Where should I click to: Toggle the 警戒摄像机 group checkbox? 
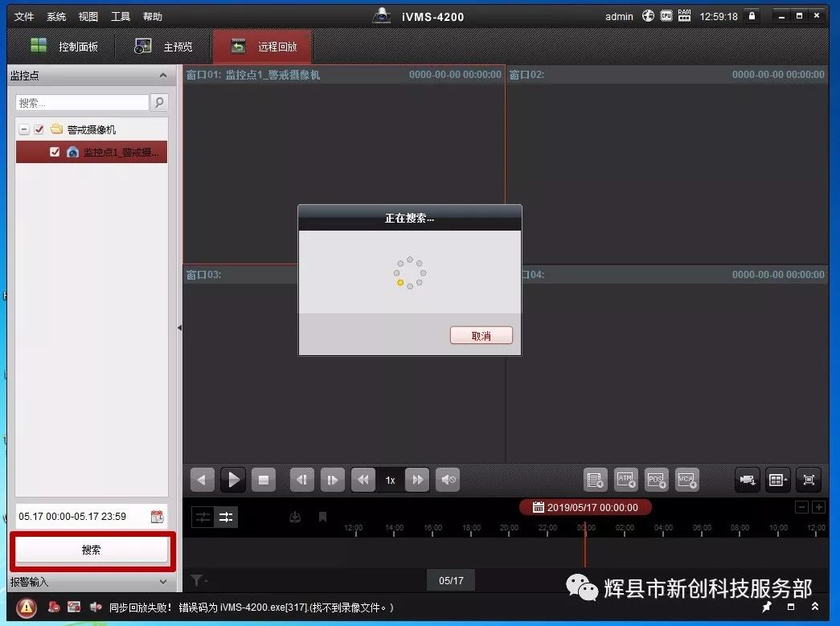click(x=39, y=129)
